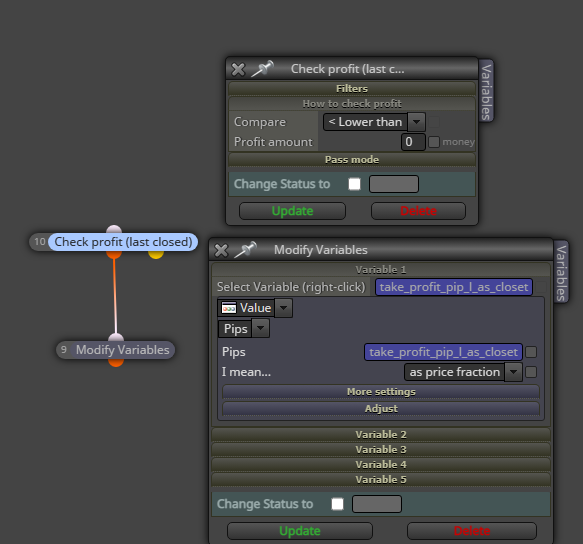583x544 pixels.
Task: Click the Value type icon
Action: coord(229,308)
